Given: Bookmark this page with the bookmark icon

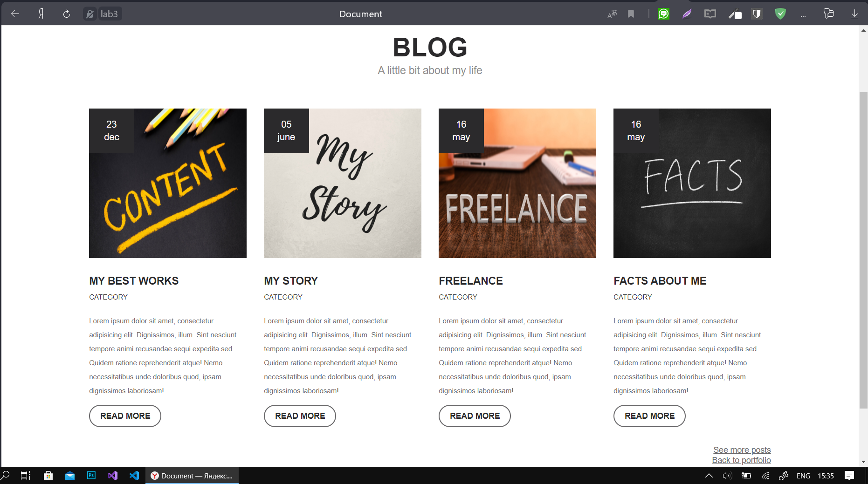Looking at the screenshot, I should (631, 14).
